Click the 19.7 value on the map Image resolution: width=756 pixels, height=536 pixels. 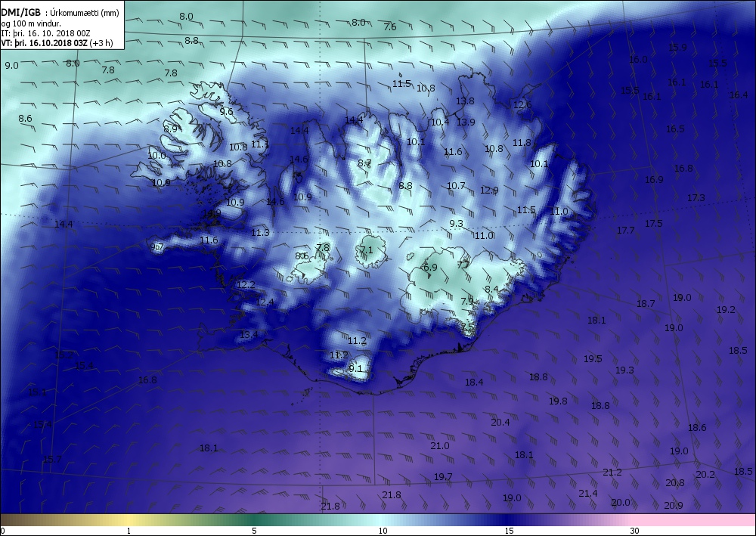coord(443,477)
